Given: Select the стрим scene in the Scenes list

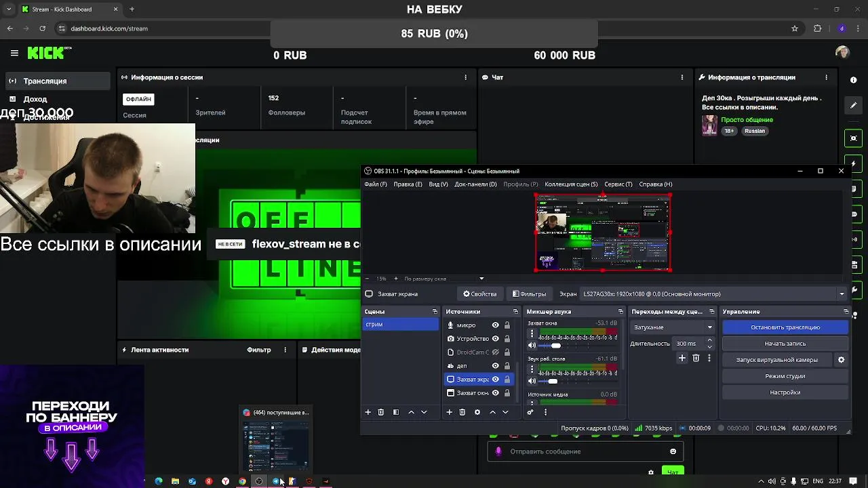Looking at the screenshot, I should click(401, 325).
